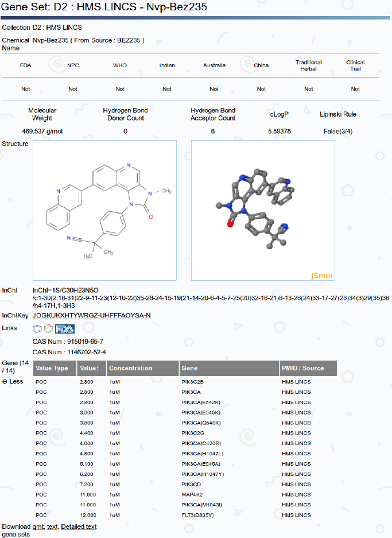Select the PIK3C2B gene entry

click(x=192, y=381)
